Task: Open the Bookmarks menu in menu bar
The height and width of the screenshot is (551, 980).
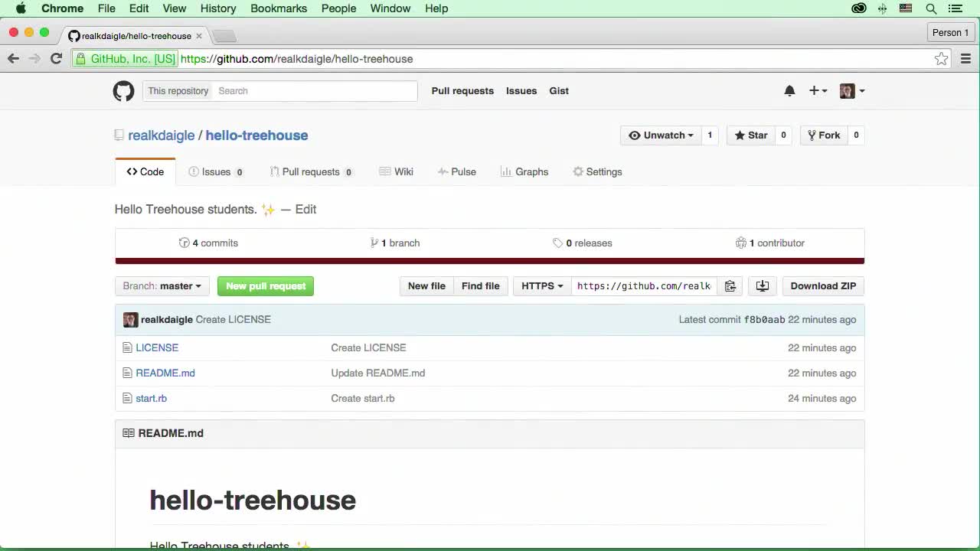Action: click(279, 8)
